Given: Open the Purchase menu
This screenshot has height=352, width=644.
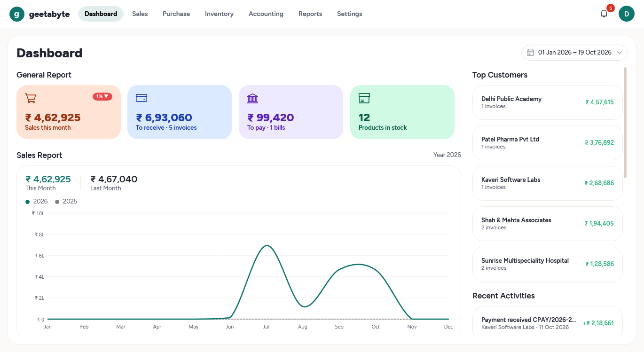Looking at the screenshot, I should [x=176, y=14].
